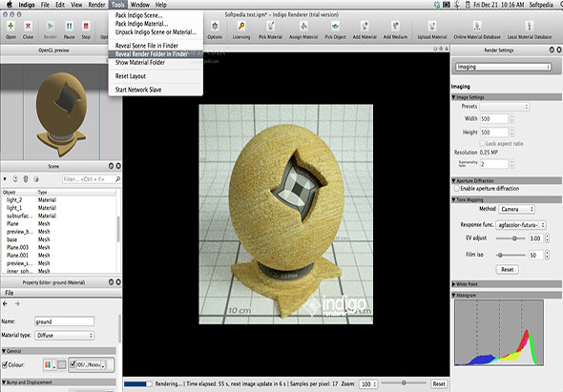
Task: Toggle the colour texture path checkbox
Action: [73, 364]
